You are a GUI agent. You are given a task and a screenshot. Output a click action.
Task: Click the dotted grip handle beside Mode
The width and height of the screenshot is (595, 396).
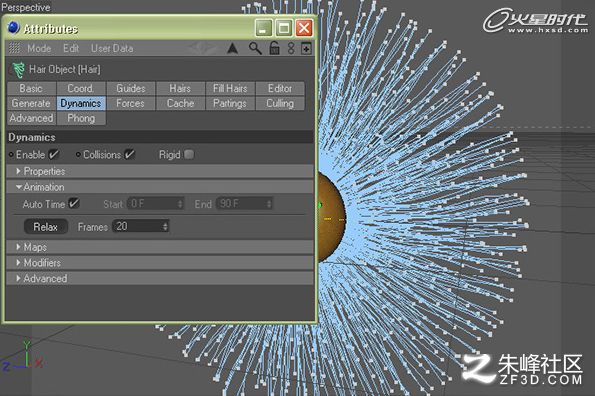click(x=14, y=48)
